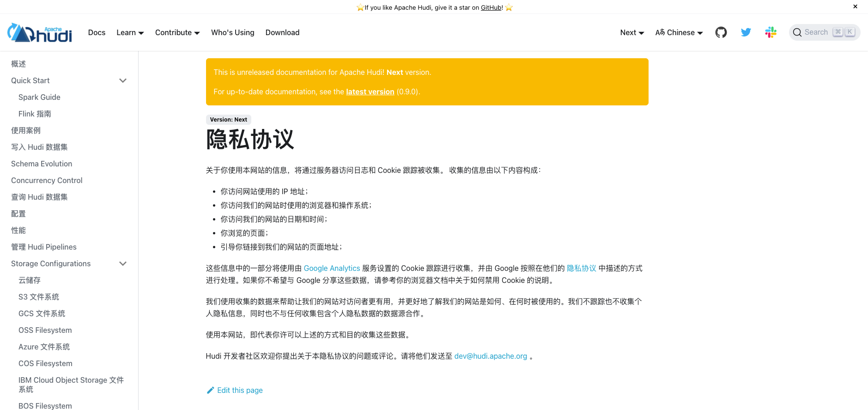Viewport: 868px width, 410px height.
Task: Open the 隐私协议 link in the paragraph
Action: (582, 268)
